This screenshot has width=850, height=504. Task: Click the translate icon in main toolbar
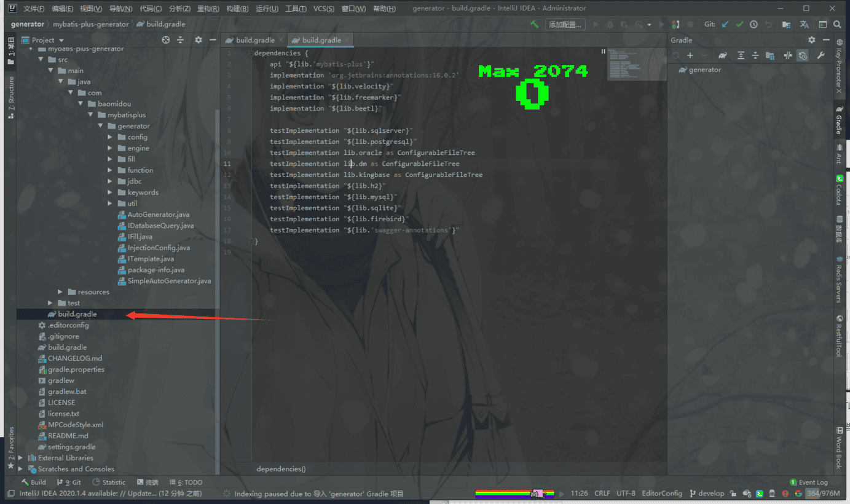[x=804, y=25]
